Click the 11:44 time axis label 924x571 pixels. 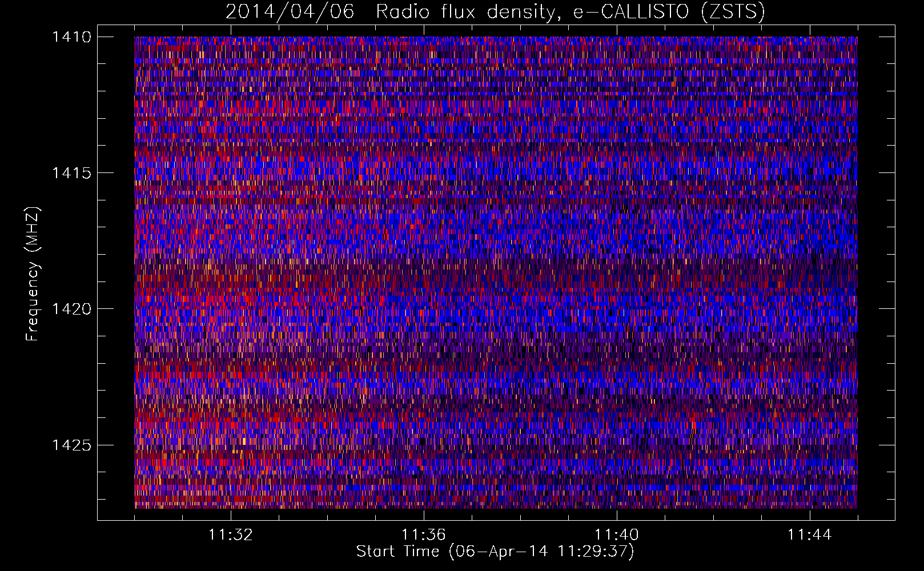[810, 535]
